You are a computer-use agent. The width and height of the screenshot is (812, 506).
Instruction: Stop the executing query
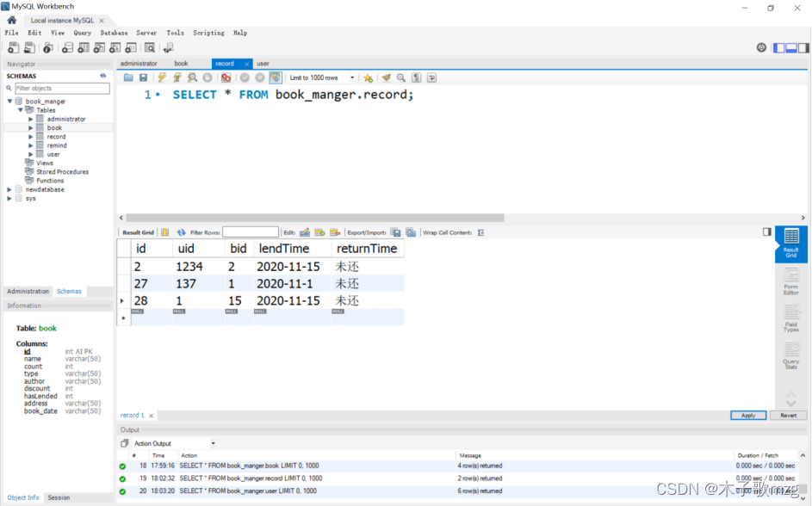tap(208, 77)
